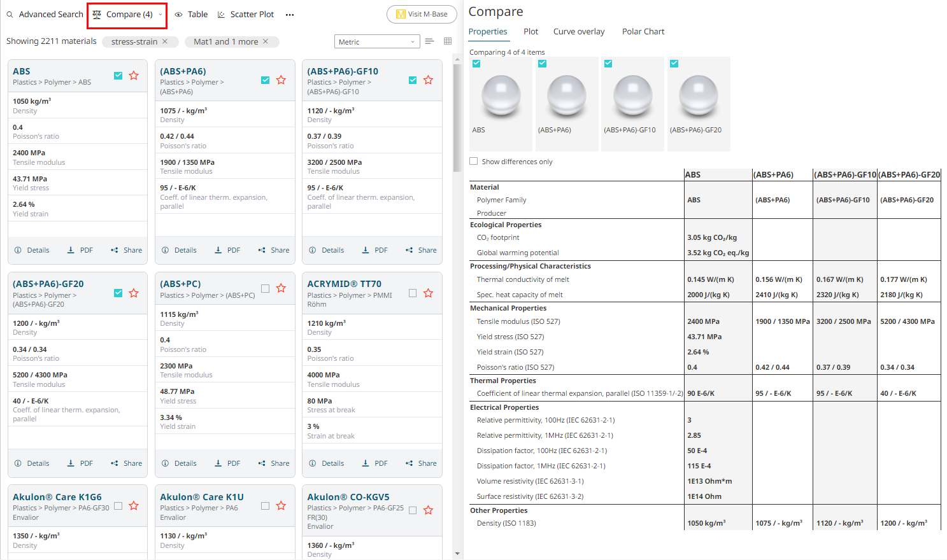Open the Metric units dropdown
Viewport: 947px width, 560px height.
click(x=377, y=42)
